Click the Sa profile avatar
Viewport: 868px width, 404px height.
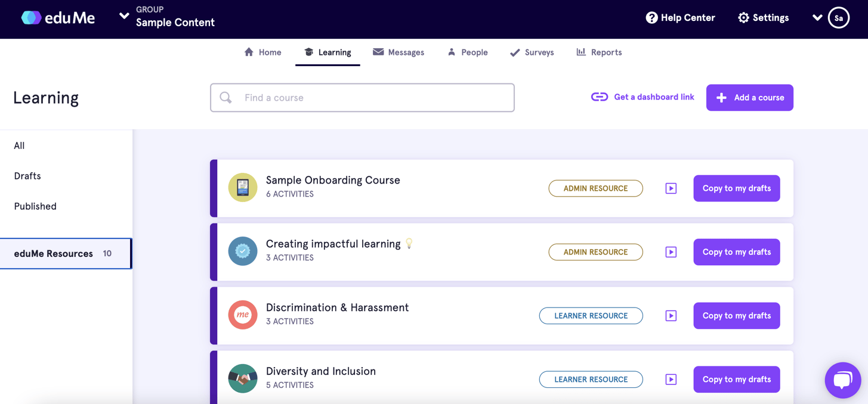[838, 18]
